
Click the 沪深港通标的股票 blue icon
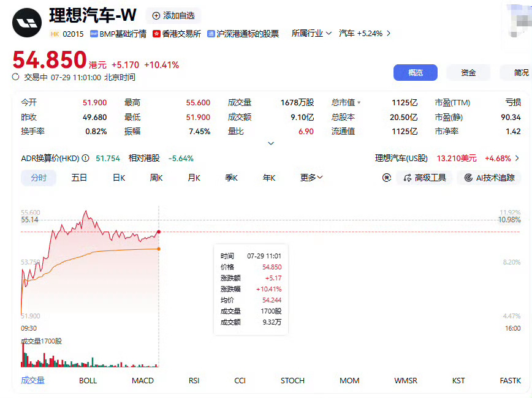[x=211, y=34]
